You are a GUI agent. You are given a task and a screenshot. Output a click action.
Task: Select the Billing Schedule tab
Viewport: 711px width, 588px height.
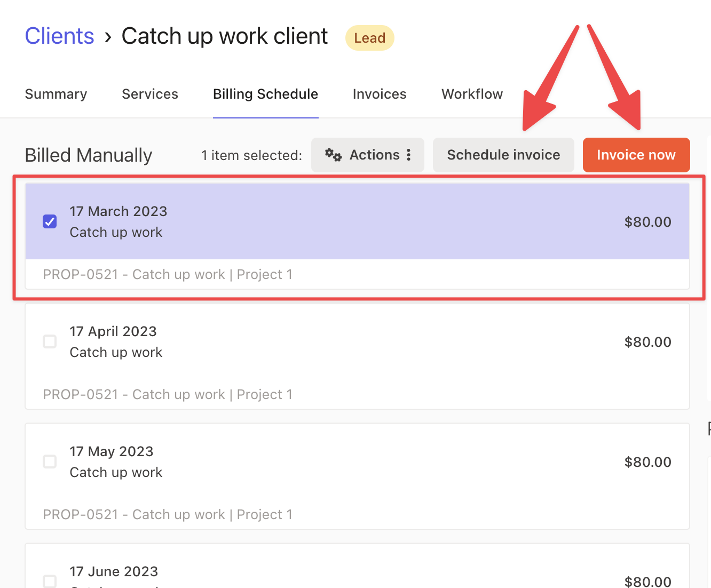click(x=265, y=94)
